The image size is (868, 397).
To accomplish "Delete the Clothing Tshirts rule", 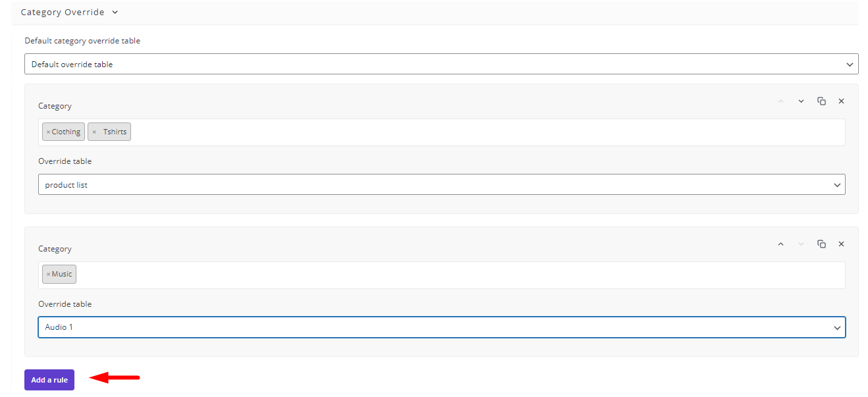I will pos(841,101).
